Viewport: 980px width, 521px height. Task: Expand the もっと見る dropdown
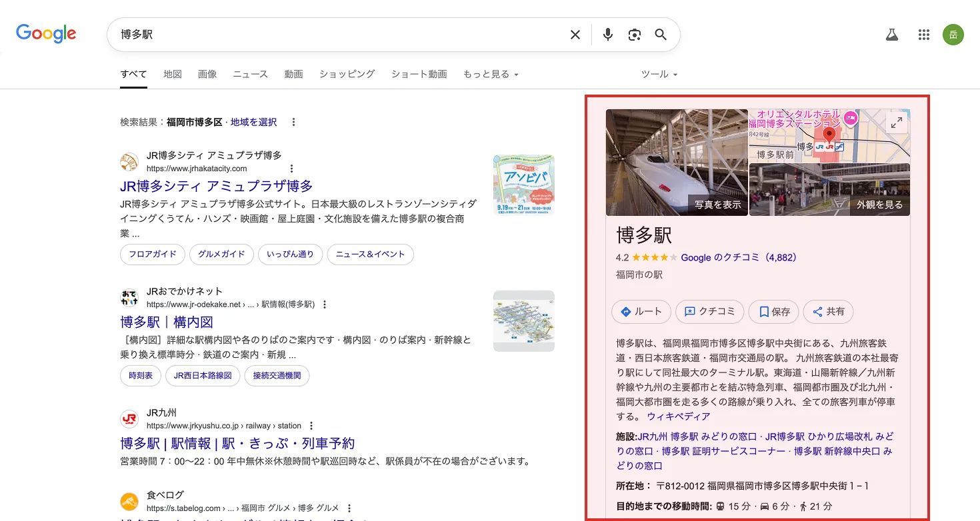[491, 74]
